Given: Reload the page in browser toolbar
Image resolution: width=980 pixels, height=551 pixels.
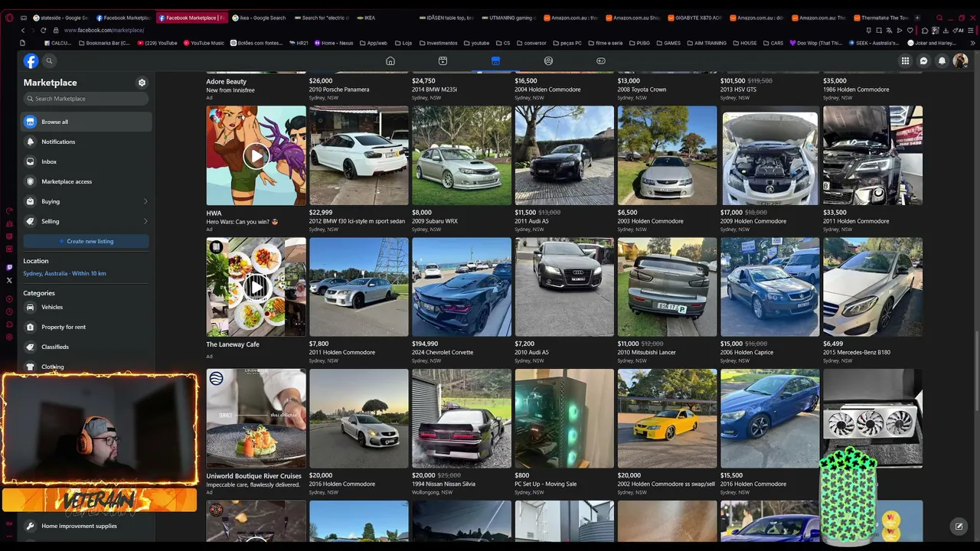Looking at the screenshot, I should [43, 30].
